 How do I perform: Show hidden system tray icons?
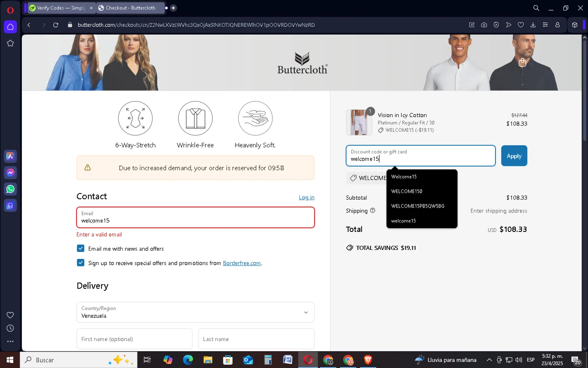(x=489, y=360)
